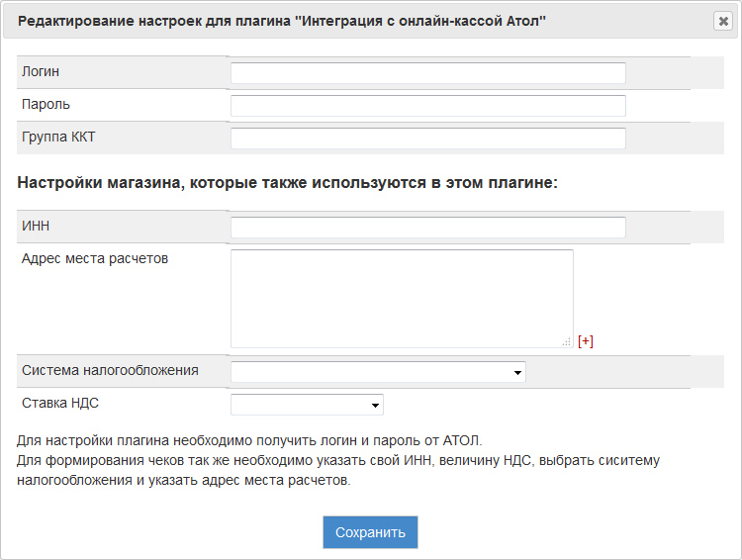The image size is (742, 560).
Task: Open the Ставка НДС dropdown
Action: [x=307, y=405]
